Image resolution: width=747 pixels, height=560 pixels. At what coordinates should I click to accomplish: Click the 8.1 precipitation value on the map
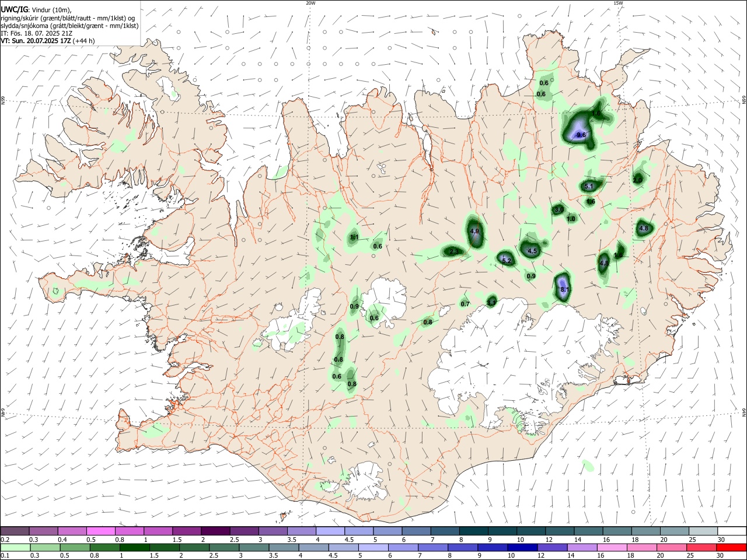pyautogui.click(x=564, y=289)
